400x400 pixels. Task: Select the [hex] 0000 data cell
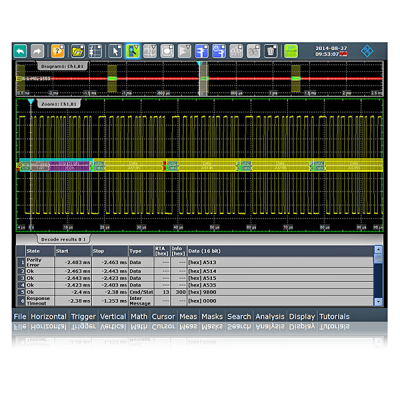pos(280,301)
